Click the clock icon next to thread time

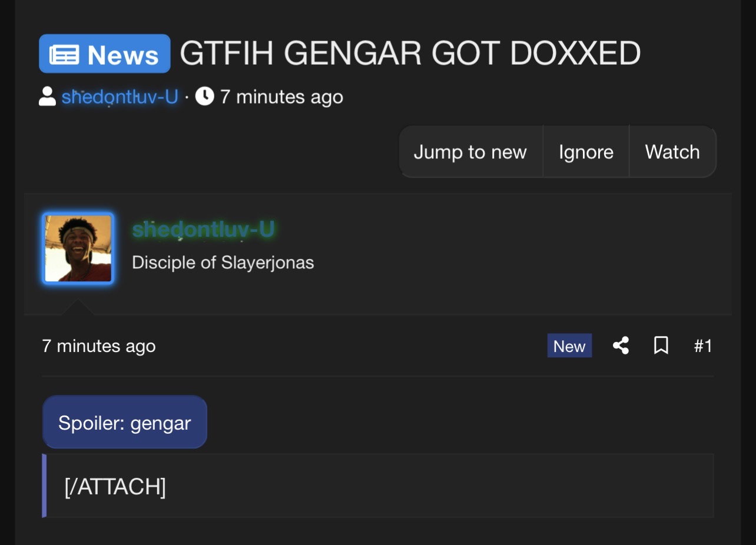pos(204,96)
